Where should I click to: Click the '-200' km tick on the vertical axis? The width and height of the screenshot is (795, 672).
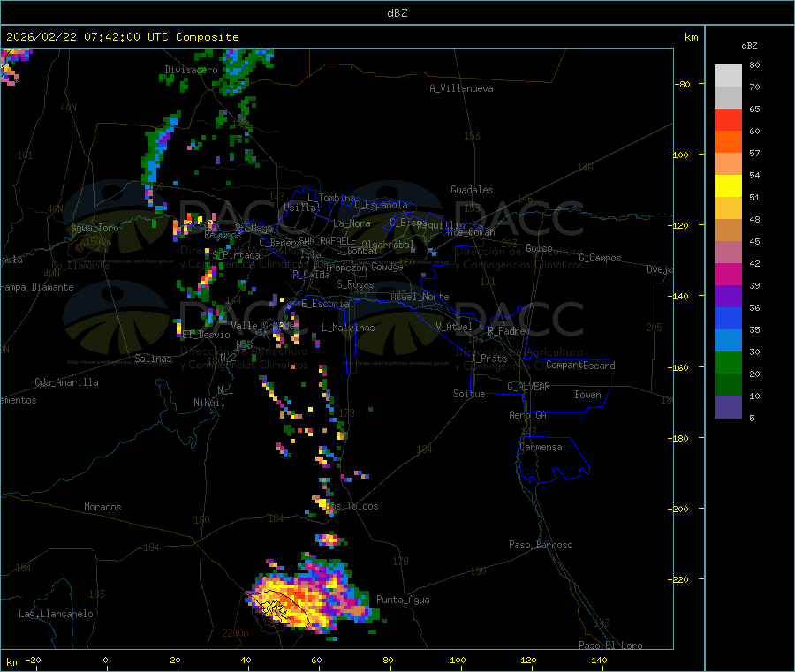[680, 509]
